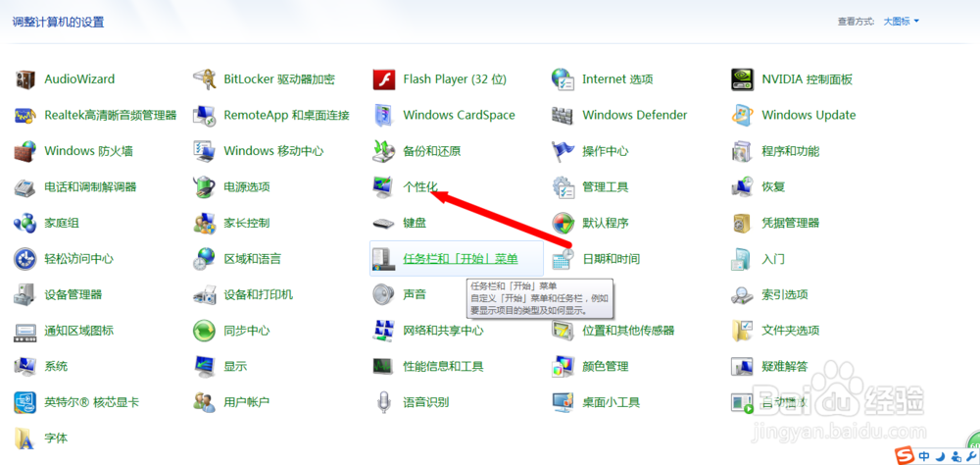Click the 备份和还原 icon
This screenshot has width=980, height=465.
click(384, 151)
